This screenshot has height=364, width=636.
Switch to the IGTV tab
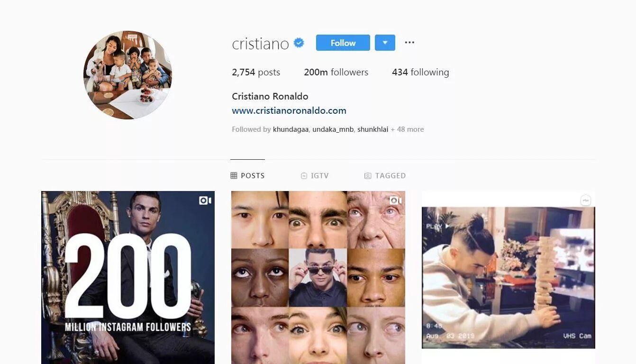315,176
